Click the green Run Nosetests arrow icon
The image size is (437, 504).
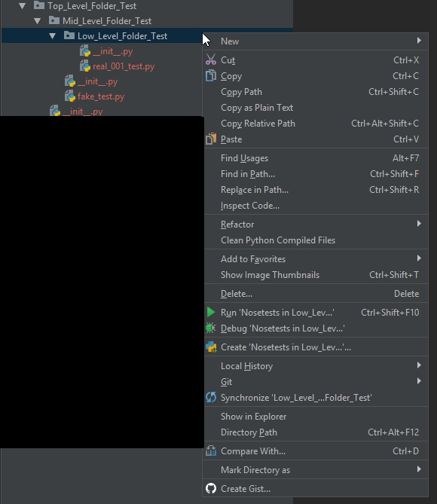[211, 312]
